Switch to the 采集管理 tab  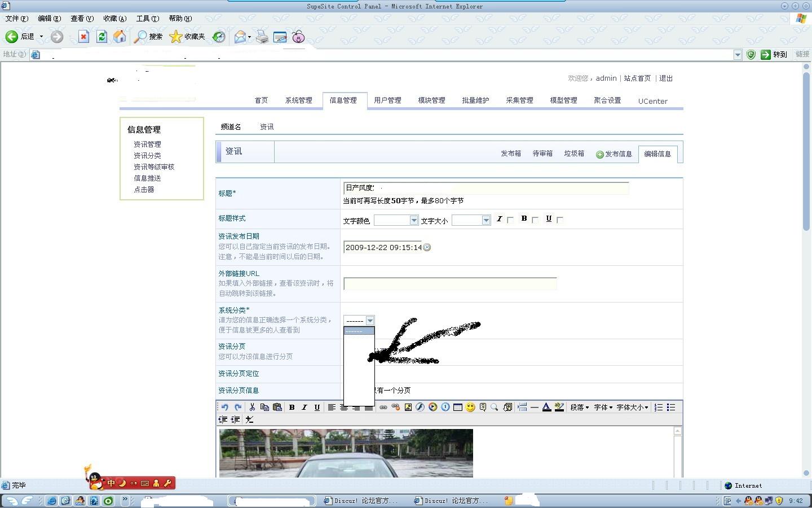click(x=519, y=100)
